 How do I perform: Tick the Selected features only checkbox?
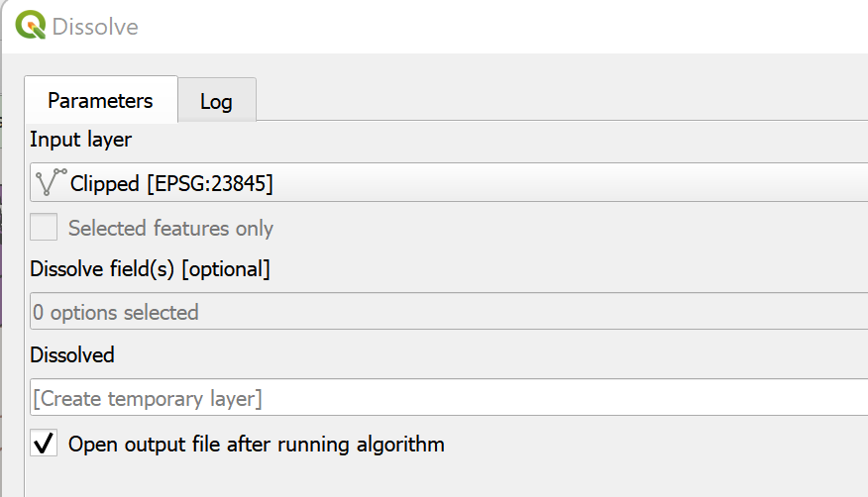(x=44, y=229)
